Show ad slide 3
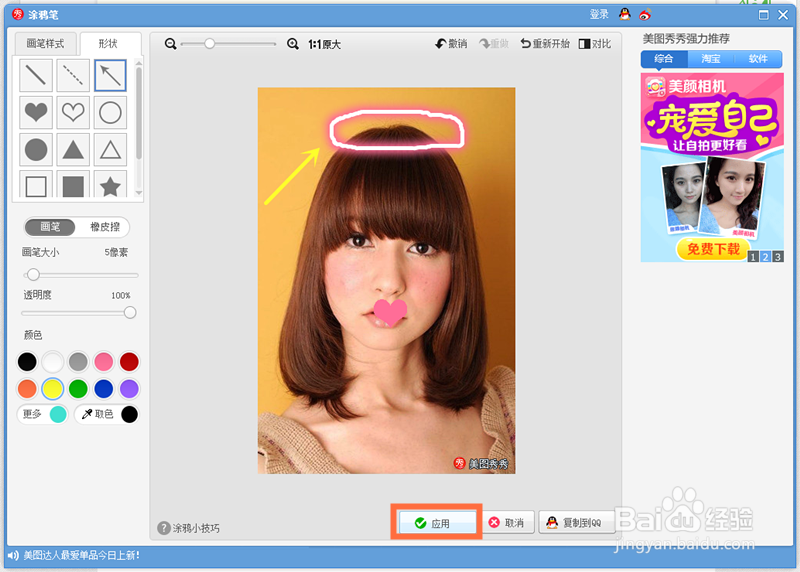Viewport: 800px width, 572px height. (778, 257)
